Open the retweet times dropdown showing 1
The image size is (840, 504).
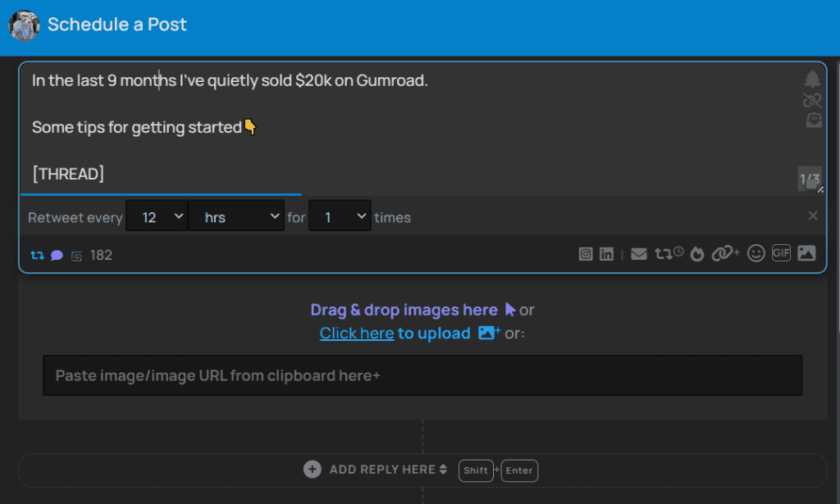(x=340, y=217)
